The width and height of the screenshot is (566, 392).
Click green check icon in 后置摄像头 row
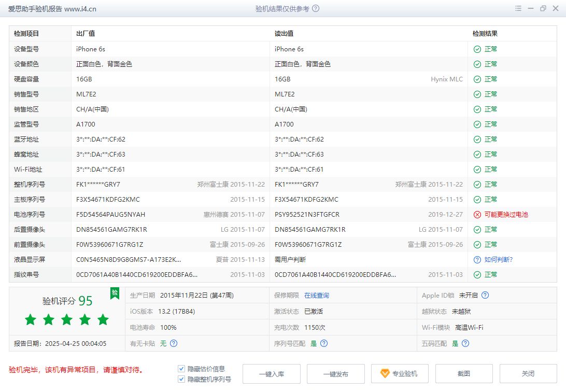[x=477, y=230]
